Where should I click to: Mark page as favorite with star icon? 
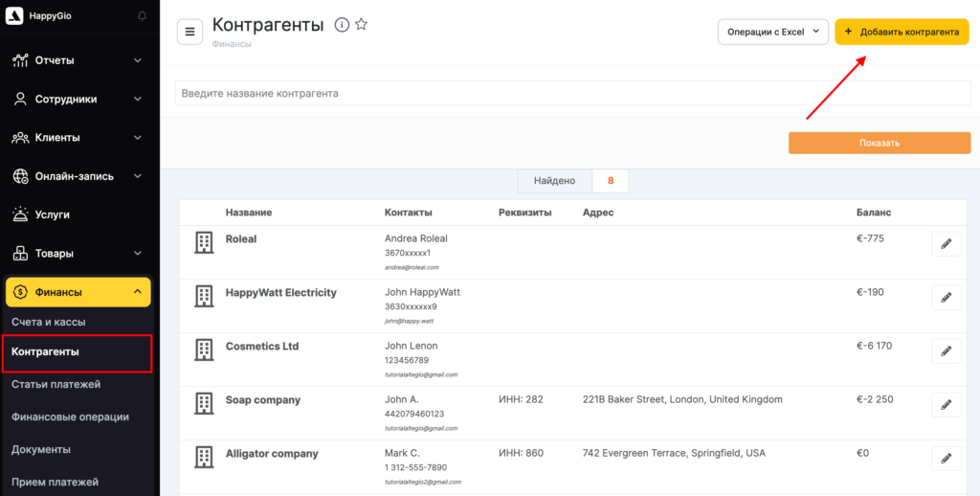tap(361, 25)
